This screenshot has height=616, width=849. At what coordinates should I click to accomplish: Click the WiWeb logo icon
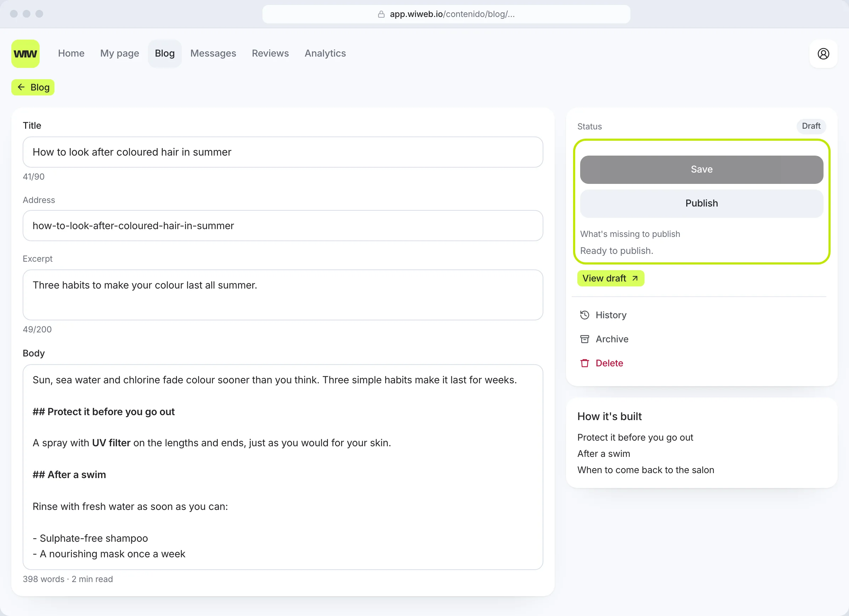(x=25, y=53)
